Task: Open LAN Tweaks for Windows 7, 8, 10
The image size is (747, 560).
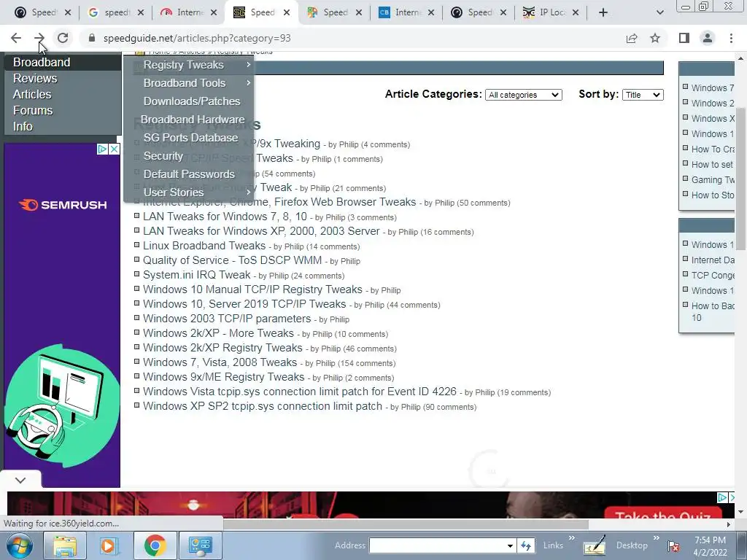Action: pos(225,217)
